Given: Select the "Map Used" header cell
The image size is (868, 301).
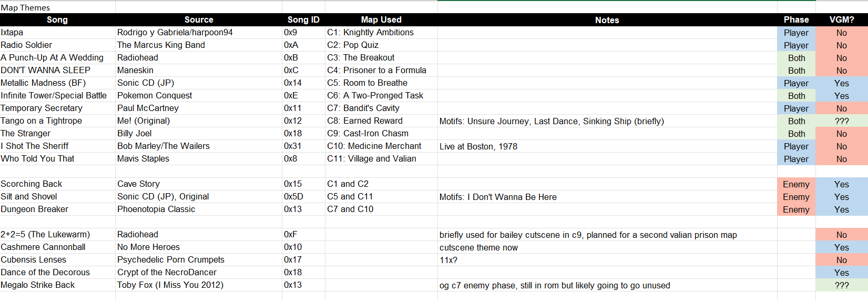Looking at the screenshot, I should [x=381, y=20].
